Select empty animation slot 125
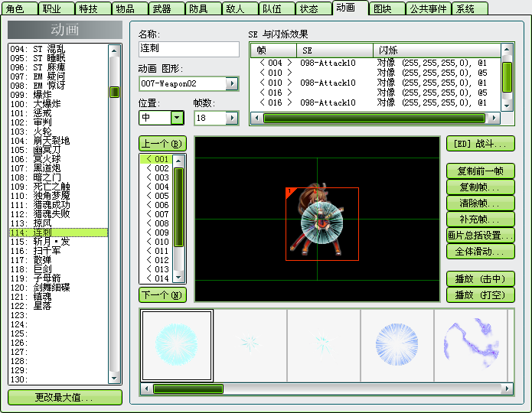Viewport: 532px width, 413px height. [58, 333]
